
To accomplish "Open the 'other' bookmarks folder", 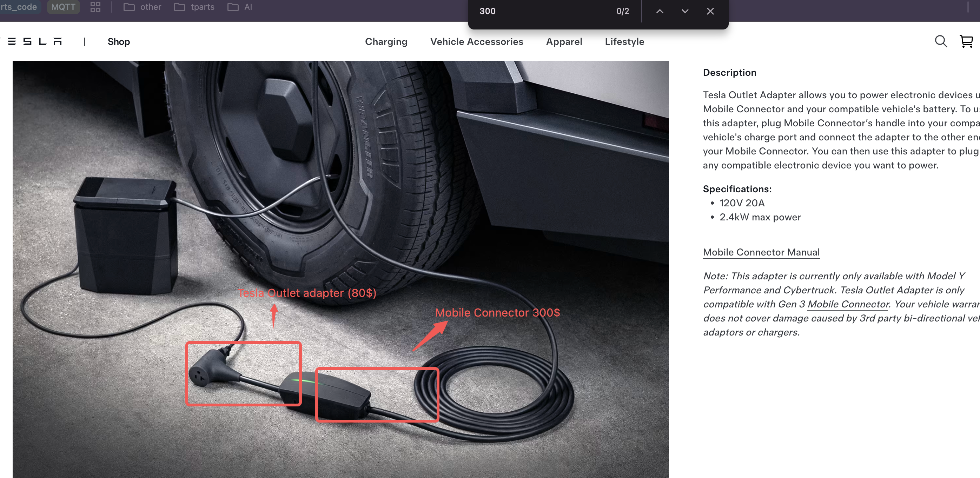I will tap(143, 7).
